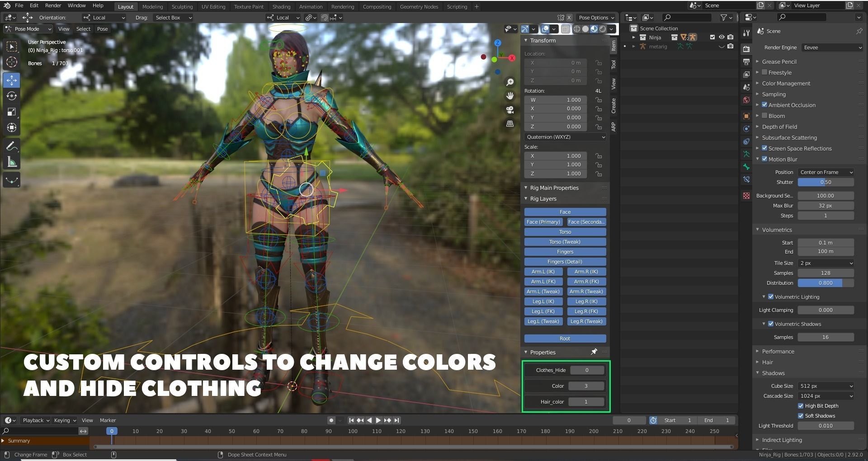This screenshot has height=461, width=868.
Task: Select the Cursor tool in the viewport toolbar
Action: point(12,62)
